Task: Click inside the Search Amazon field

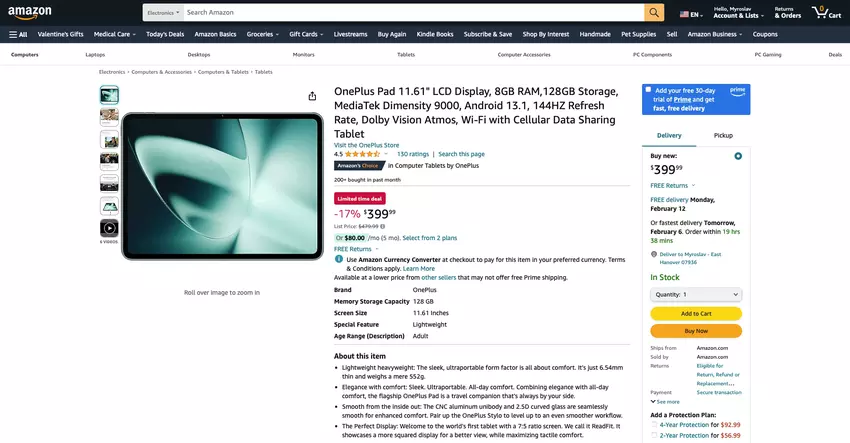Action: tap(414, 12)
